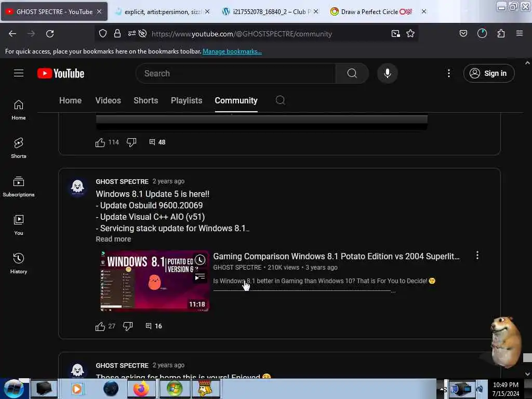Close the GHOST SPECTRE - YouTube tab
The height and width of the screenshot is (399, 532).
99,11
